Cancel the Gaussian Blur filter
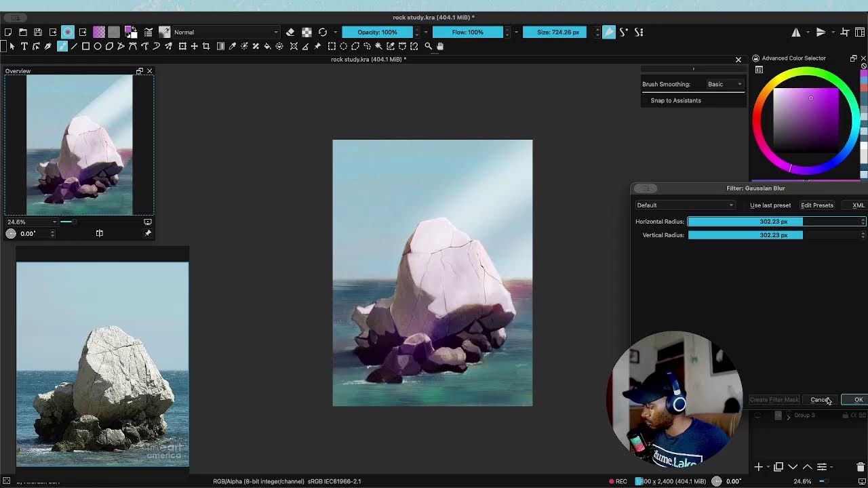 (x=820, y=400)
